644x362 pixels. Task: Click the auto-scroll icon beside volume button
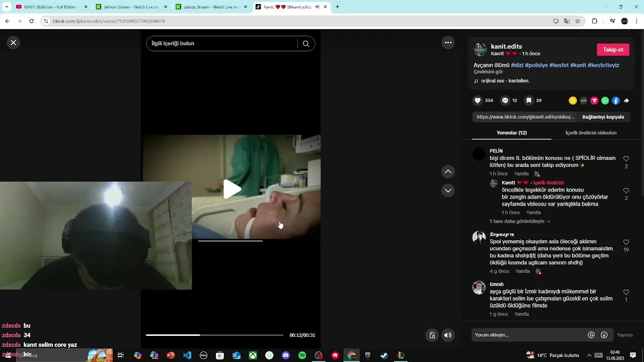click(x=432, y=335)
